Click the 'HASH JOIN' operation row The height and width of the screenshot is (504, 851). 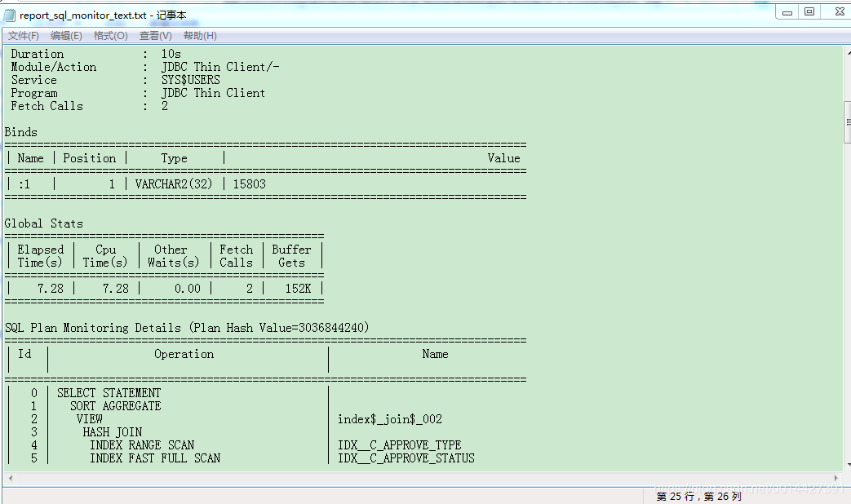113,432
